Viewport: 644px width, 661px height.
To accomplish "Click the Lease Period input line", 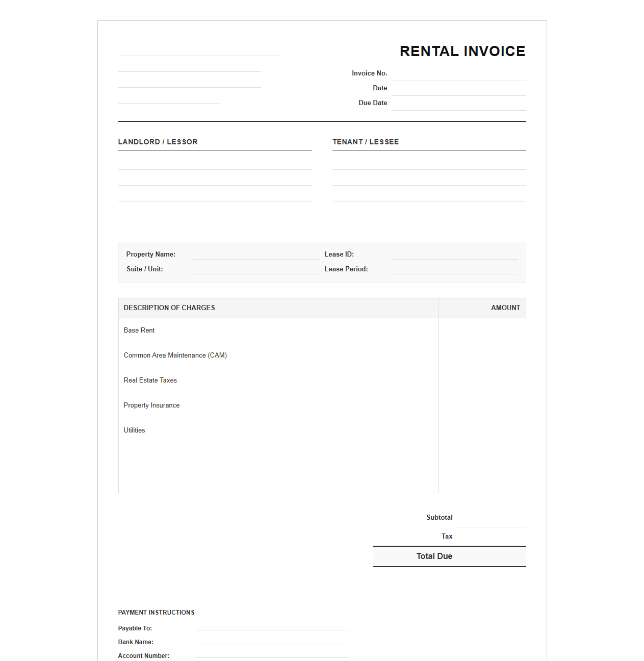I will coord(454,269).
